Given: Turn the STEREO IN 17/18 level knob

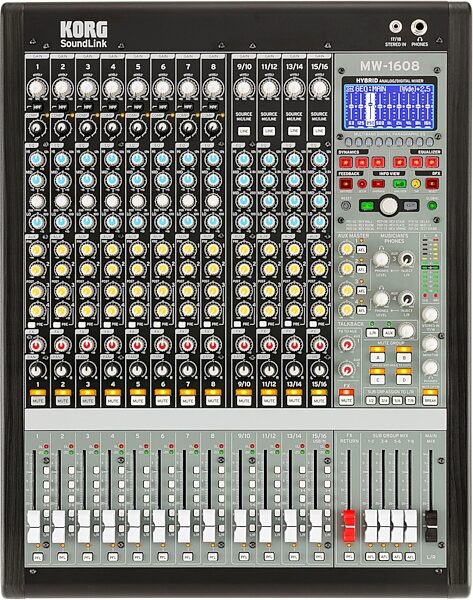Looking at the screenshot, I should (x=430, y=314).
